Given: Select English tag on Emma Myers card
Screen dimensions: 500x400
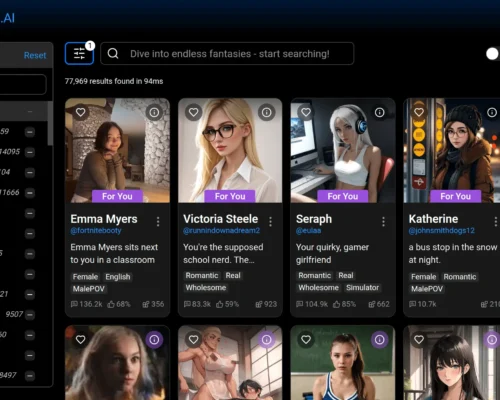Looking at the screenshot, I should pyautogui.click(x=118, y=277).
